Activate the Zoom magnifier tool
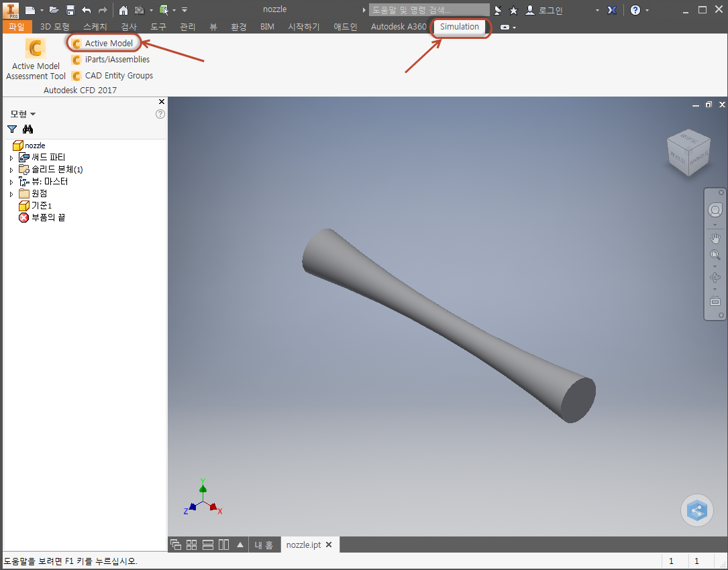728x570 pixels. 715,255
